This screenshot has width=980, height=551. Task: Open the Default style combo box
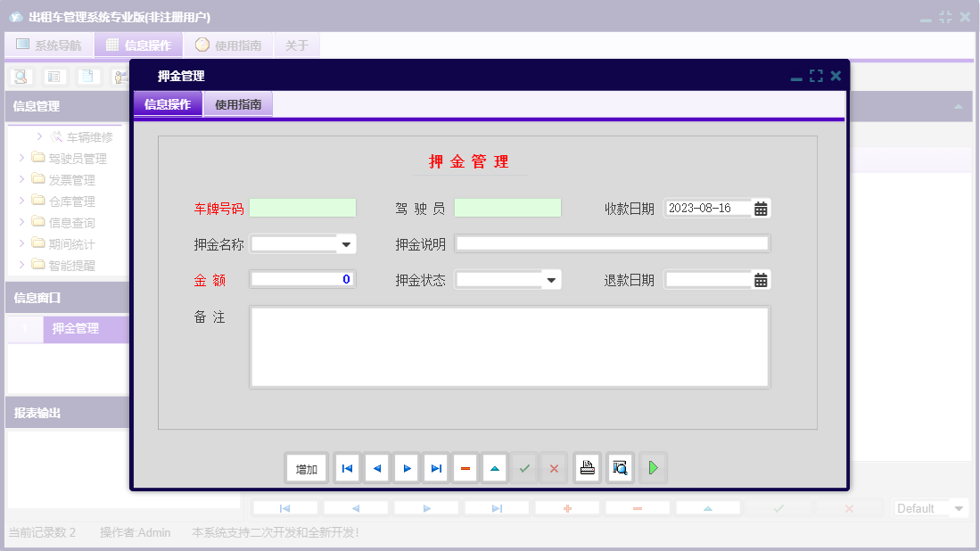(930, 508)
